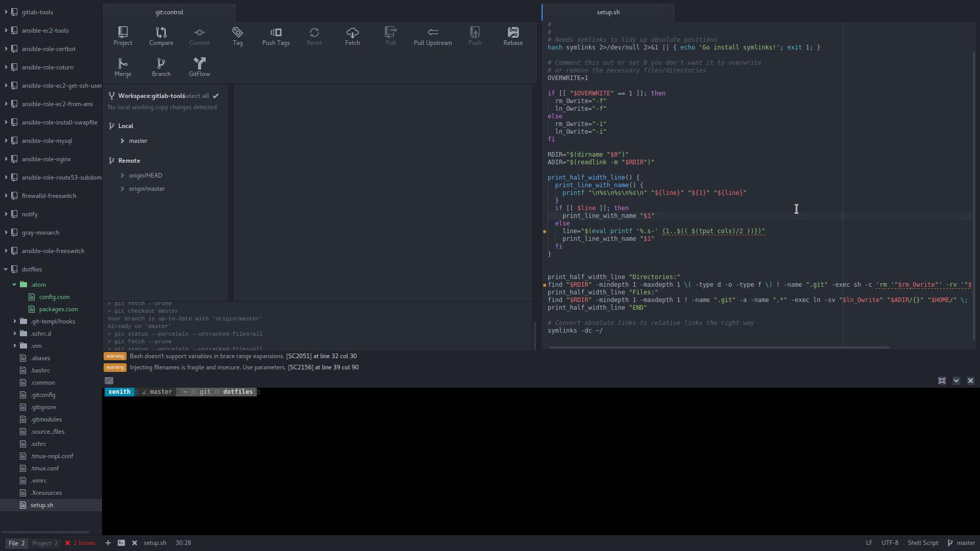Open the Branch tool icon
Viewport: 980px width, 551px height.
[x=161, y=67]
